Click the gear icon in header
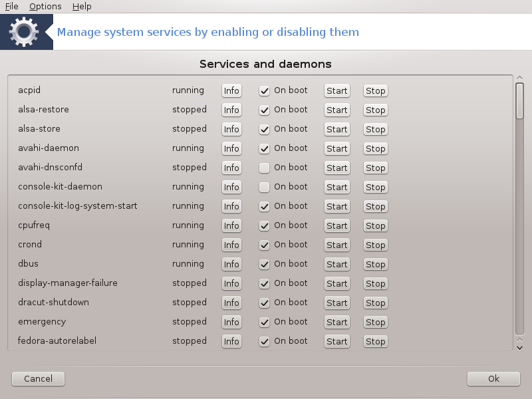532x399 pixels. [24, 32]
